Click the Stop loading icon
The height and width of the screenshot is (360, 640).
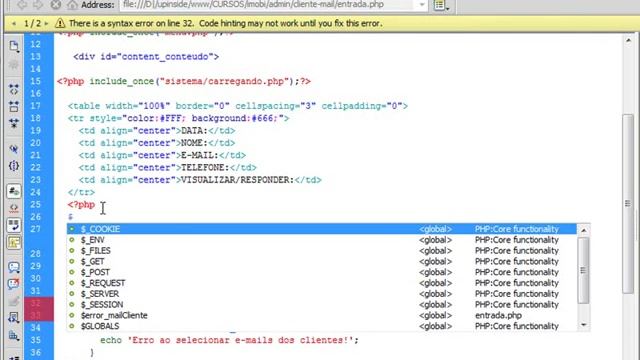coord(56,5)
